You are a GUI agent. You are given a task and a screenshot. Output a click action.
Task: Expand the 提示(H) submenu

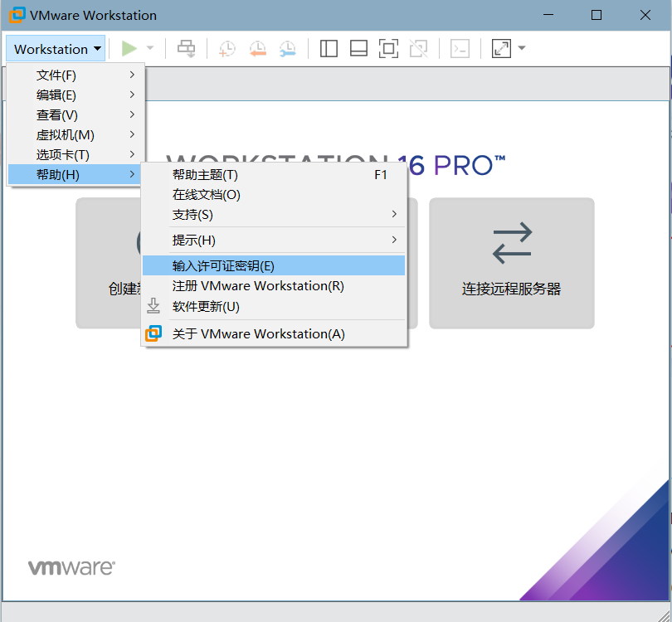[274, 241]
